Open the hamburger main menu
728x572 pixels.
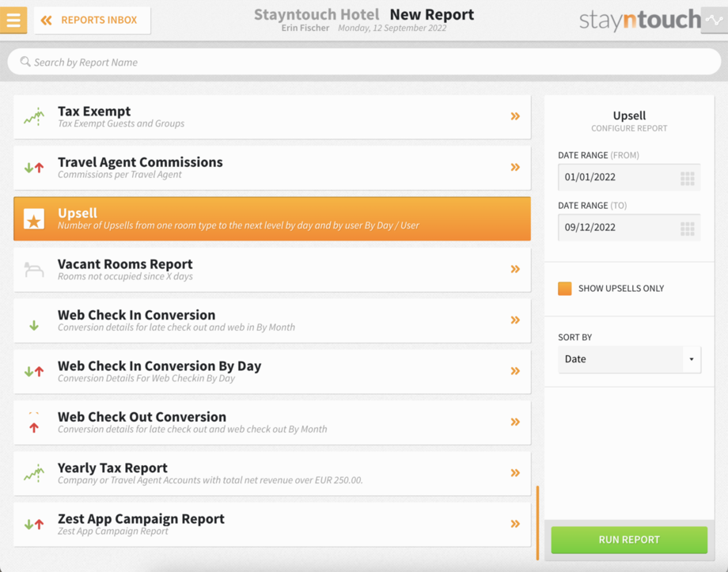point(13,20)
